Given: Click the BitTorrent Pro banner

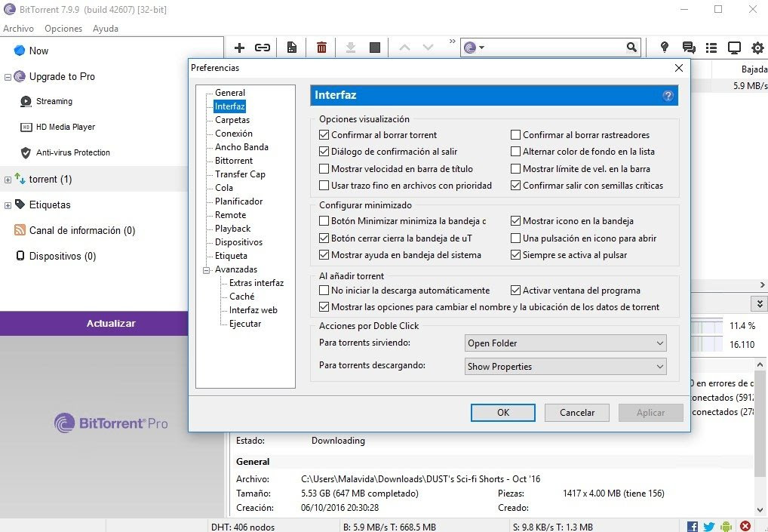Looking at the screenshot, I should click(111, 423).
